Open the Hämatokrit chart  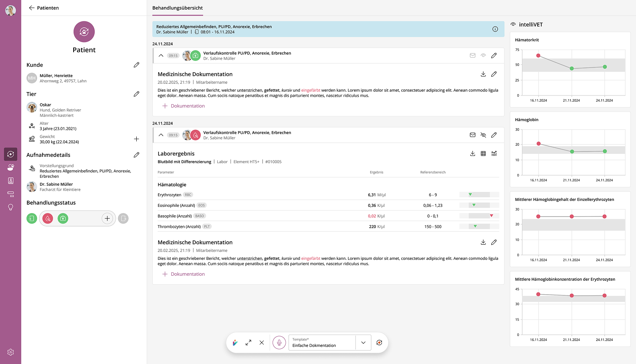click(x=570, y=70)
